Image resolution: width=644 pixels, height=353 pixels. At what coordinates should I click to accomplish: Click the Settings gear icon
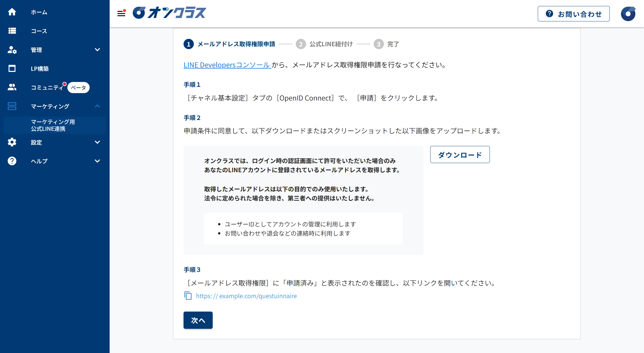pos(12,142)
